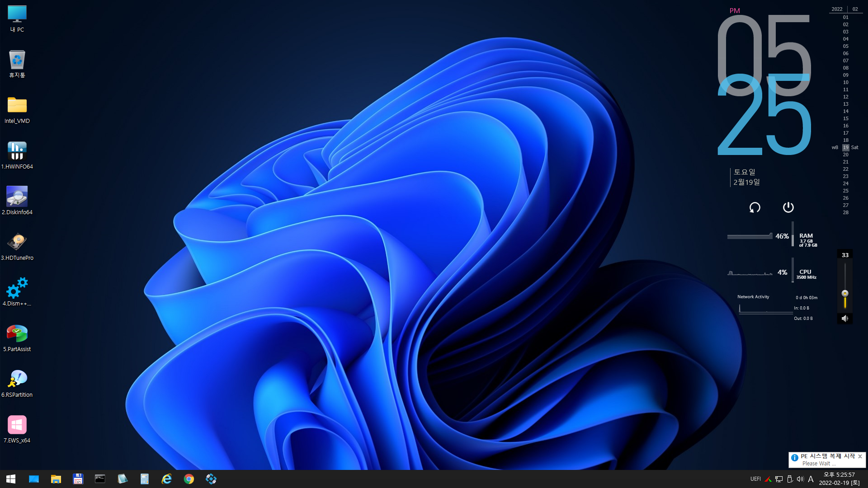Click the 4% CPU percentage value

(x=782, y=272)
